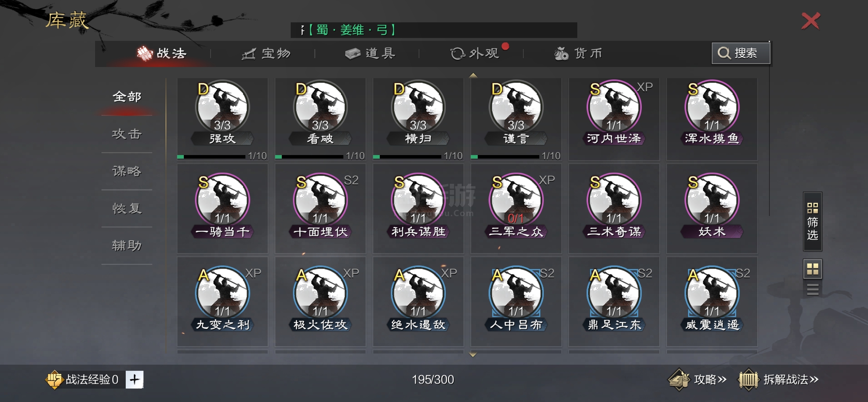Add tactic experience with plus button
The width and height of the screenshot is (868, 402).
pyautogui.click(x=134, y=379)
